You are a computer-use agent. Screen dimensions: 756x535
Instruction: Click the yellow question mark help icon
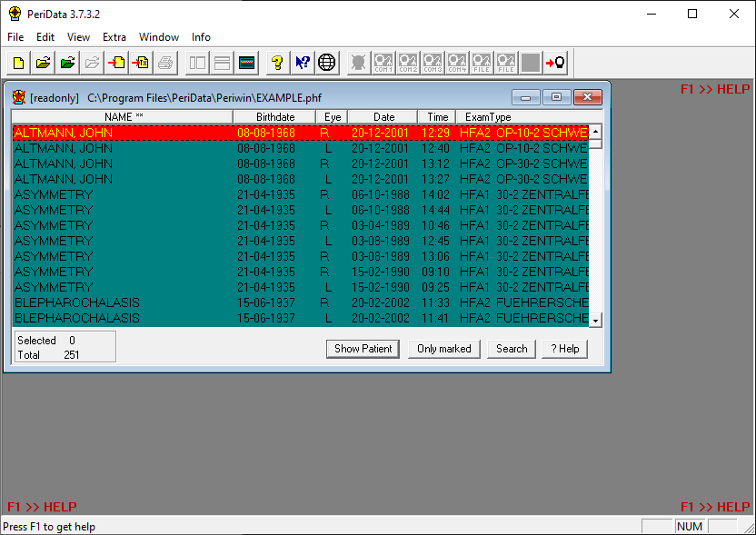click(277, 63)
